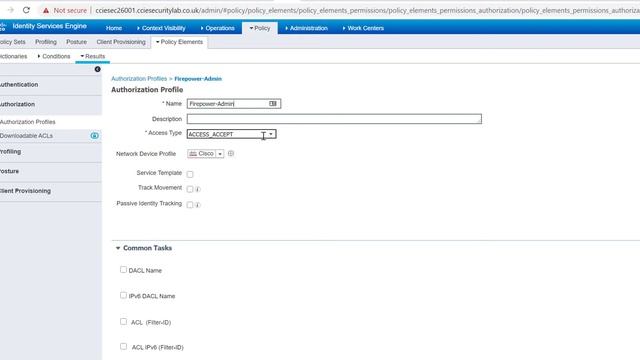The image size is (640, 360).
Task: Enable the Service Template checkbox
Action: coord(190,174)
